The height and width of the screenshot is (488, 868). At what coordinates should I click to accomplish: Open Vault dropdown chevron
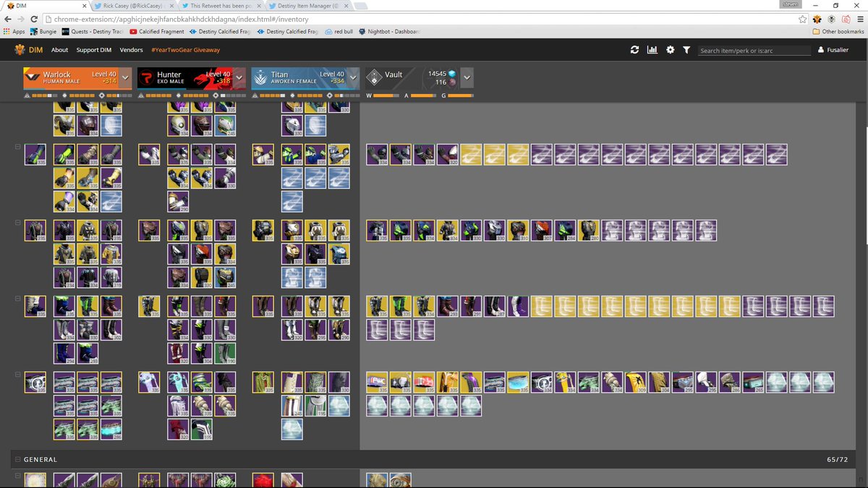click(467, 78)
